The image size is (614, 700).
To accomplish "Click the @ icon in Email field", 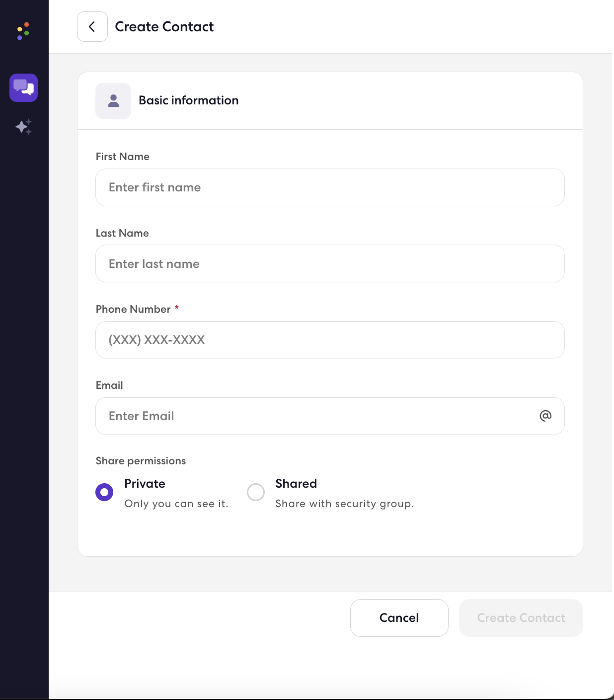I will point(545,416).
